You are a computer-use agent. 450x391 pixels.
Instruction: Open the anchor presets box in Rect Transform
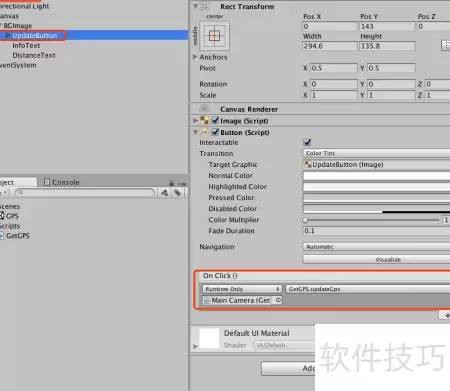tap(214, 36)
